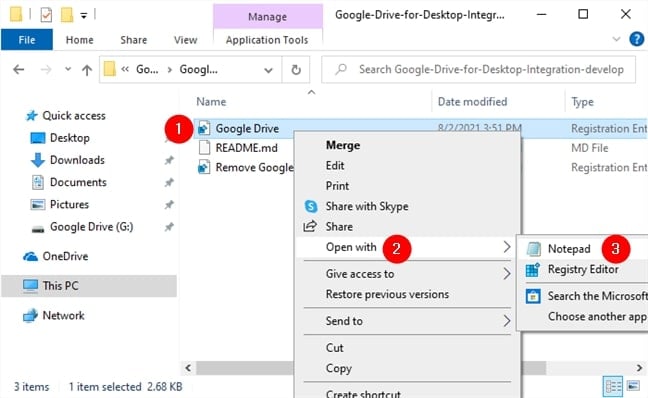Open Customize Quick Access Toolbar dropdown
This screenshot has height=398, width=648.
[83, 16]
